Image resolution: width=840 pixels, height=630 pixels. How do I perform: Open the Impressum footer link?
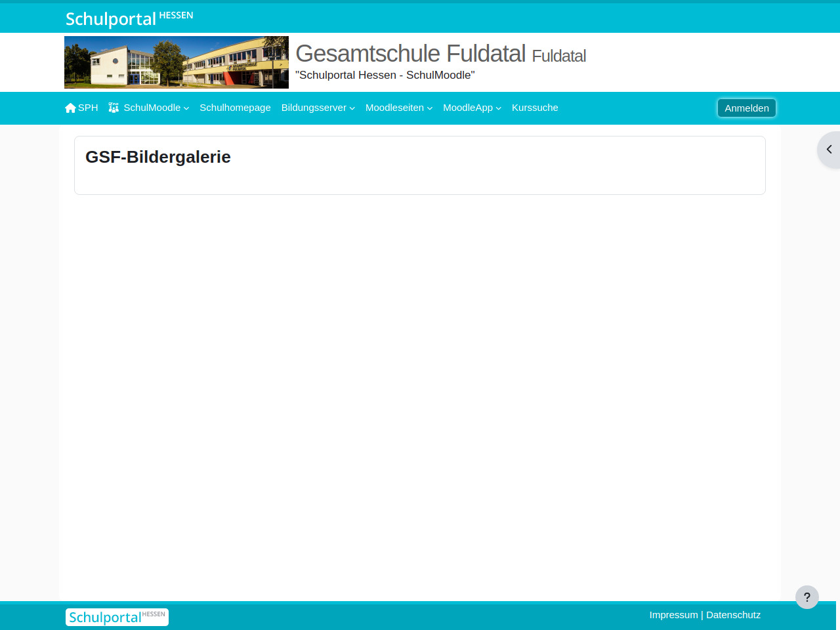pyautogui.click(x=673, y=615)
